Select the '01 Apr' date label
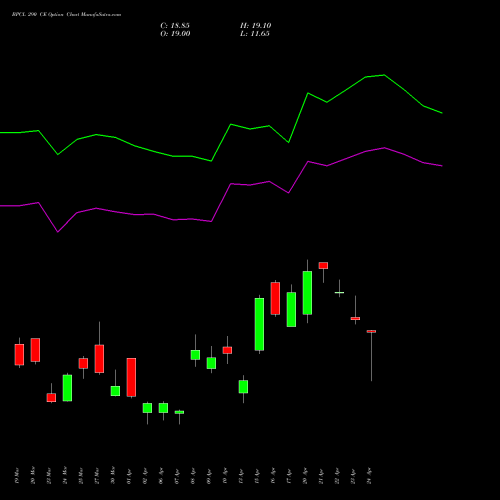 tap(129, 476)
